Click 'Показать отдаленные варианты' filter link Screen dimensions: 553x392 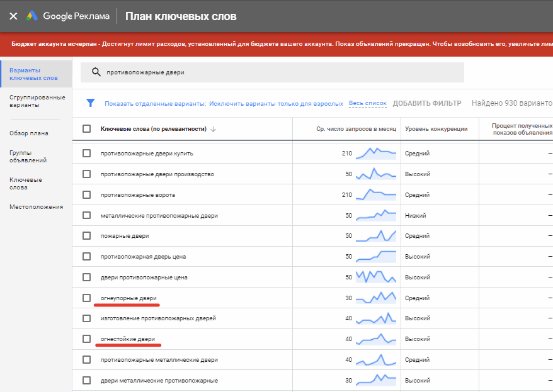(155, 104)
